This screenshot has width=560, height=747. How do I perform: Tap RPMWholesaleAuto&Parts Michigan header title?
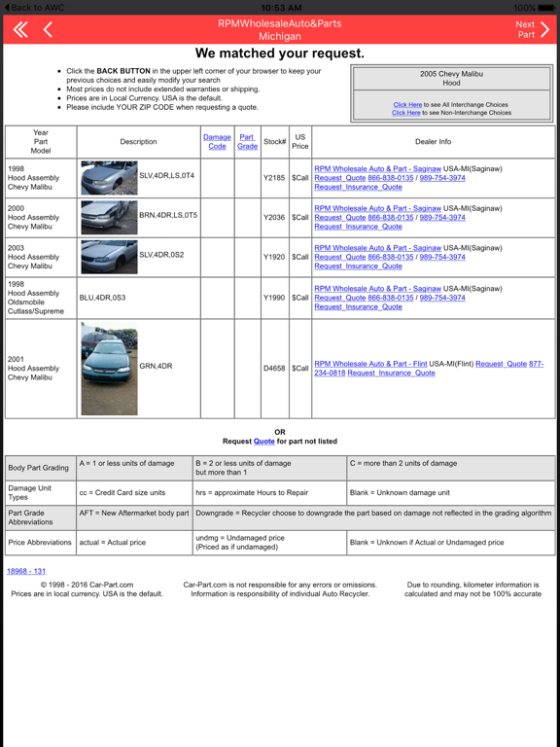[280, 29]
